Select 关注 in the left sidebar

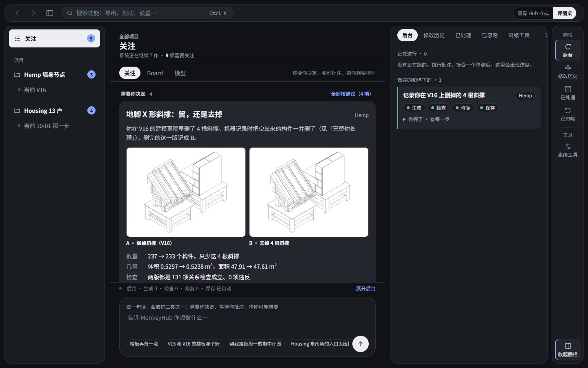(54, 39)
